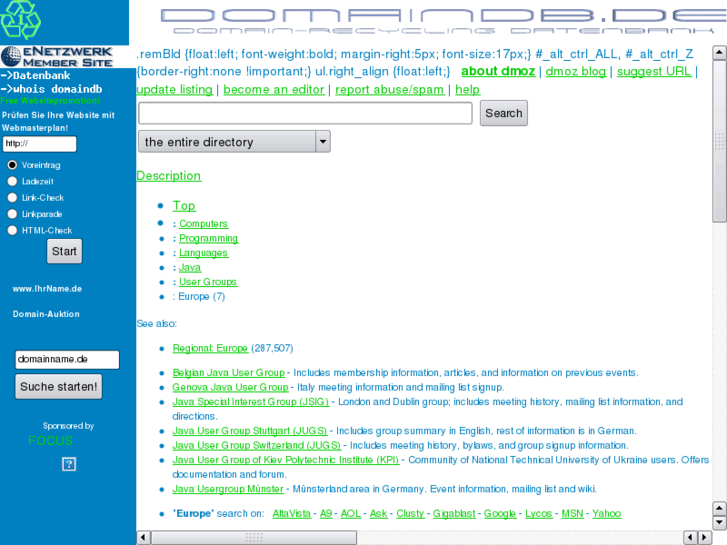Image resolution: width=727 pixels, height=545 pixels.
Task: Open the 'dmoz blog' link
Action: click(x=576, y=71)
